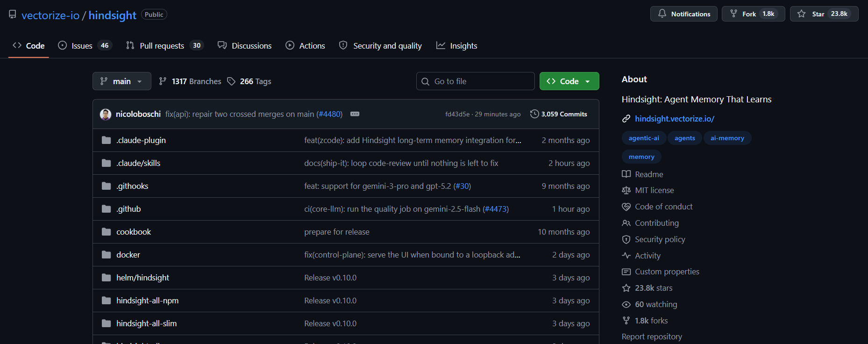Open the main branch dropdown
This screenshot has width=868, height=344.
(121, 81)
